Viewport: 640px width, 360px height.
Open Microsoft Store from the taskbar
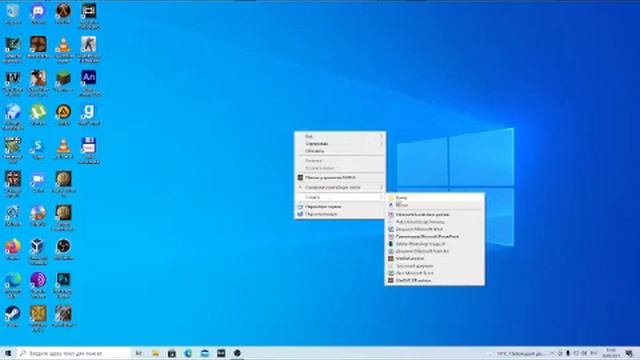pos(172,353)
